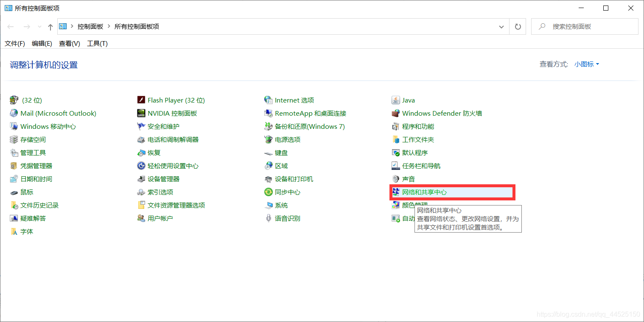
Task: Open the 凭据管理器 icon
Action: [14, 166]
